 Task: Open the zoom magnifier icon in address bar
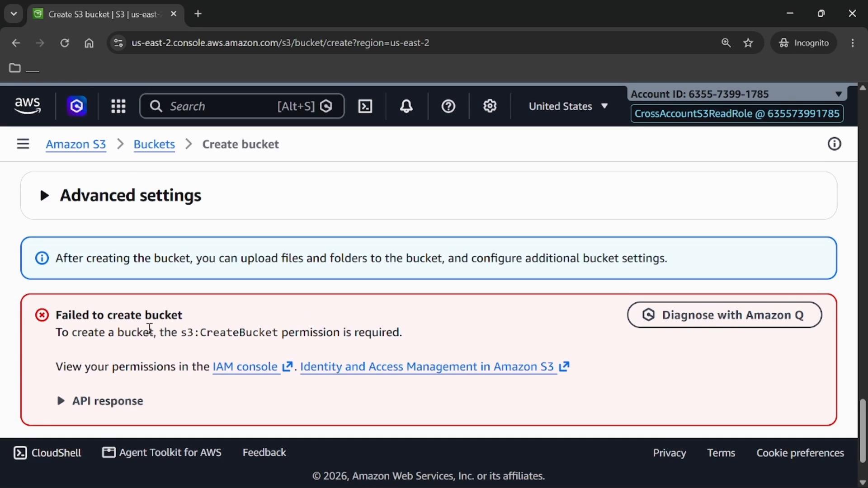[x=726, y=43]
